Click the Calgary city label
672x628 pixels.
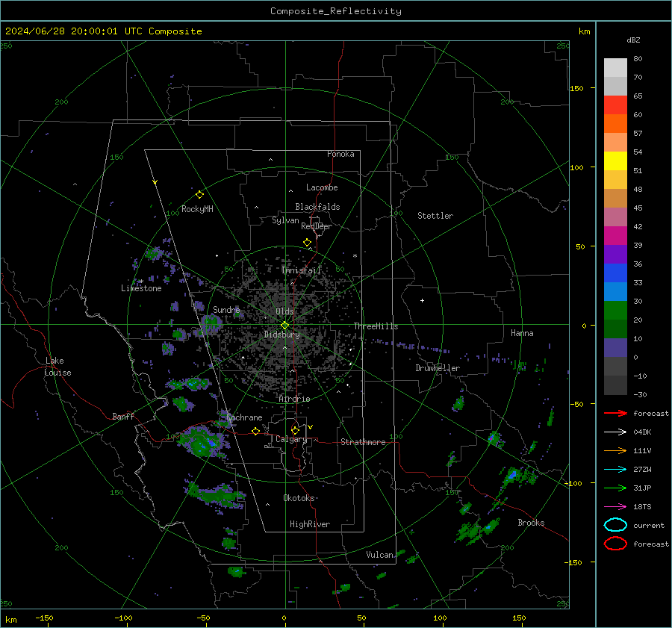coord(291,439)
